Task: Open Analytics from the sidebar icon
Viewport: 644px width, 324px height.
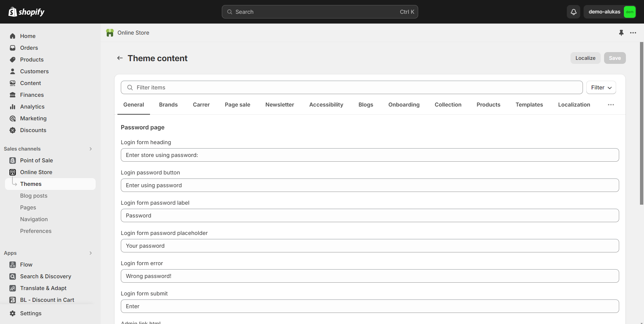Action: coord(13,107)
